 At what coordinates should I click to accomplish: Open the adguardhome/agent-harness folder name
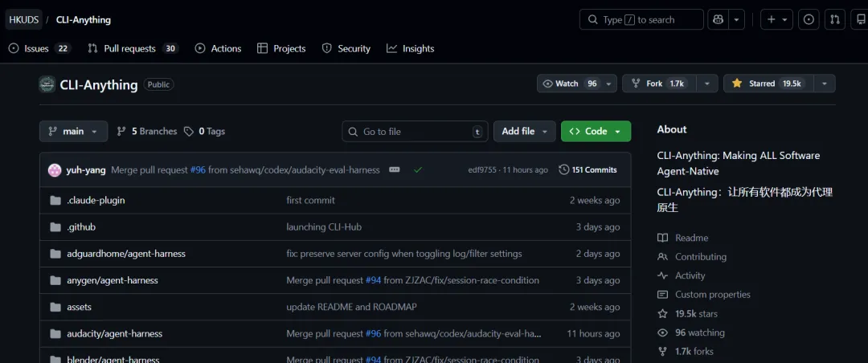pos(126,254)
